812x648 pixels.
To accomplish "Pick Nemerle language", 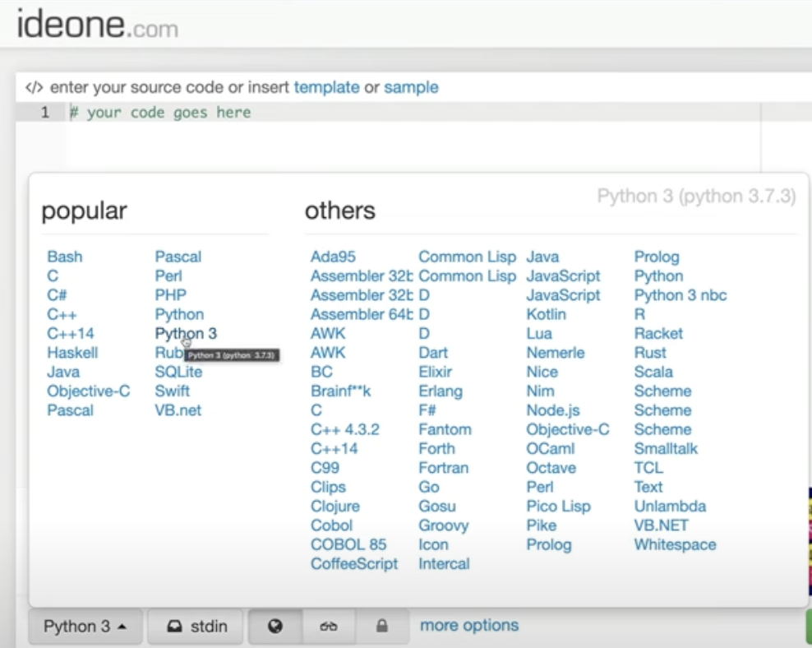I will (555, 352).
